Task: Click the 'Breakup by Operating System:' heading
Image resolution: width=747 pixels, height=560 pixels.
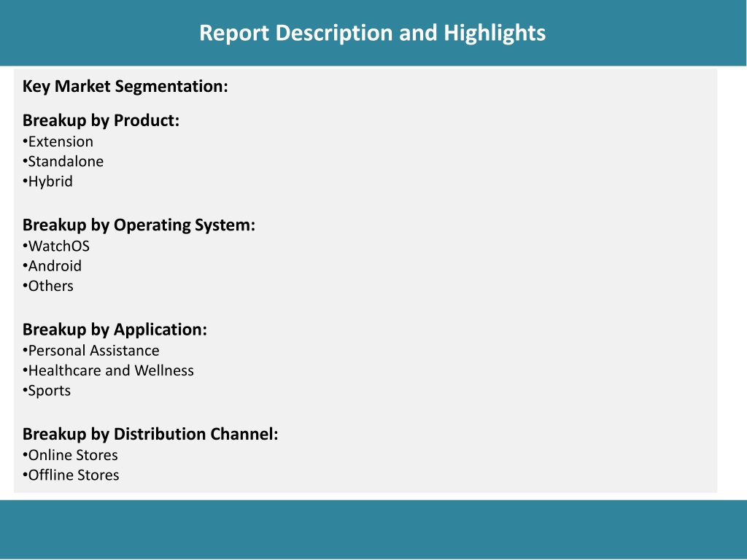Action: pyautogui.click(x=139, y=225)
